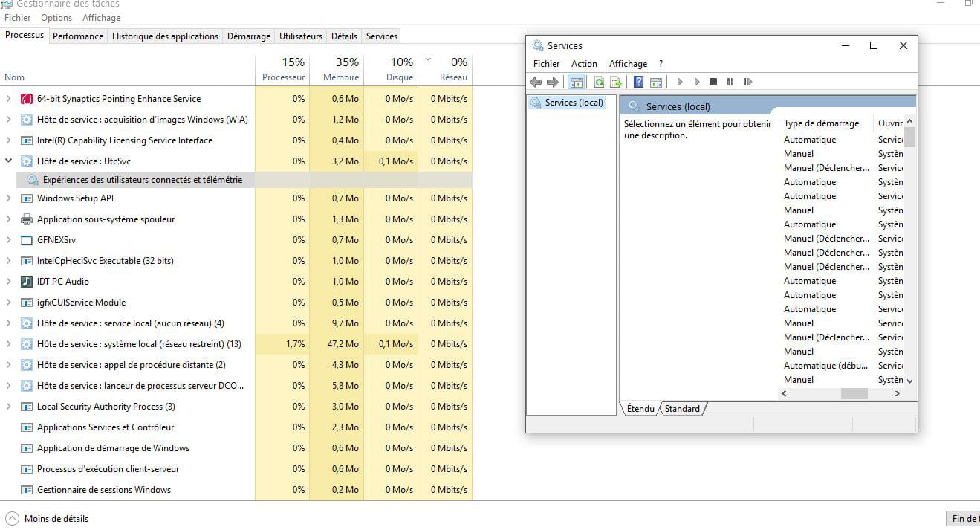
Task: Stop the service using the toolbar square icon
Action: (x=713, y=82)
